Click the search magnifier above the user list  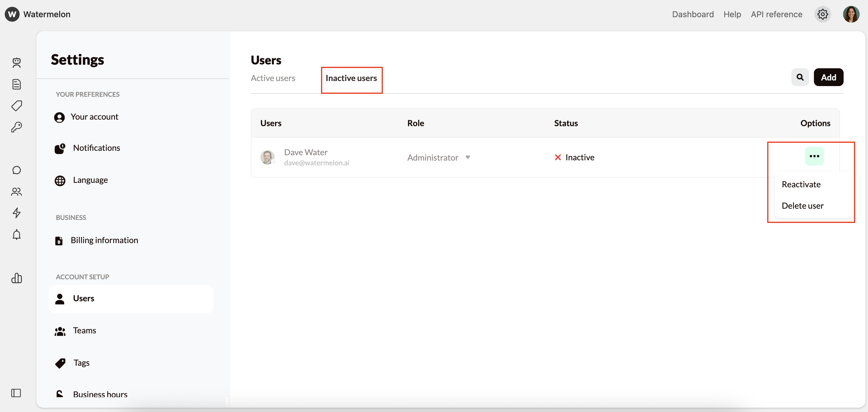click(800, 77)
